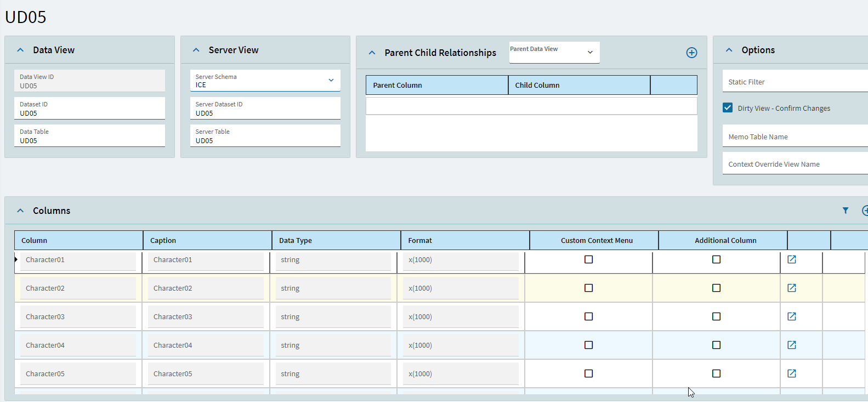Viewport: 868px width, 402px height.
Task: Open the Character03 row external link icon
Action: coord(792,316)
